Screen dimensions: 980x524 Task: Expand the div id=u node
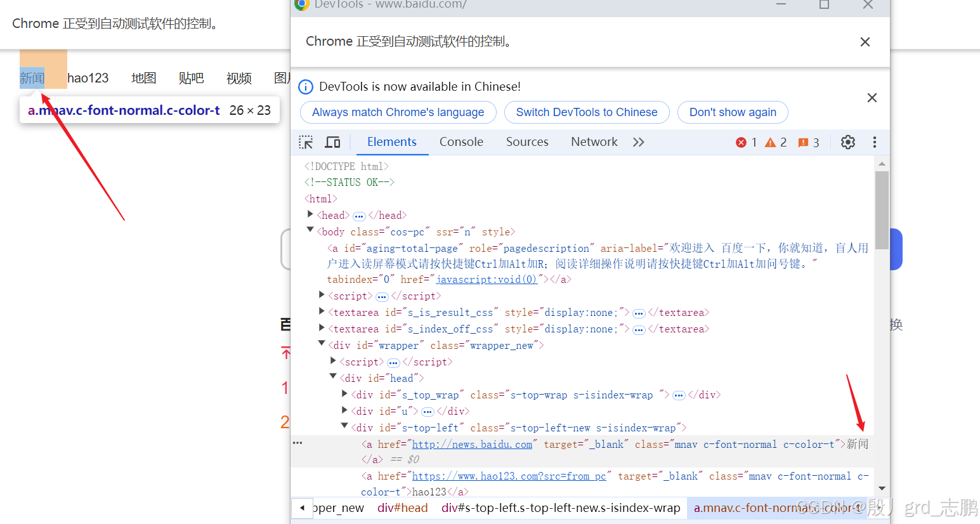click(x=344, y=410)
